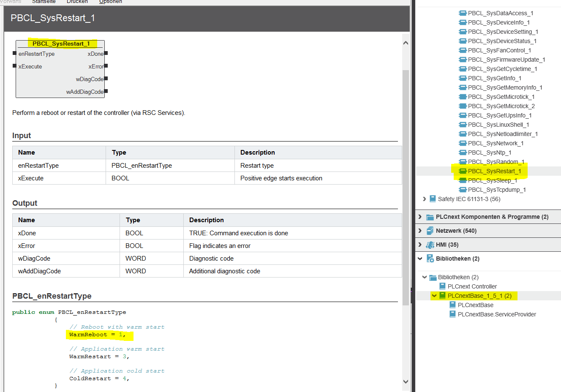
Task: Collapse the Bibliotheken (2) section header
Action: tap(420, 259)
